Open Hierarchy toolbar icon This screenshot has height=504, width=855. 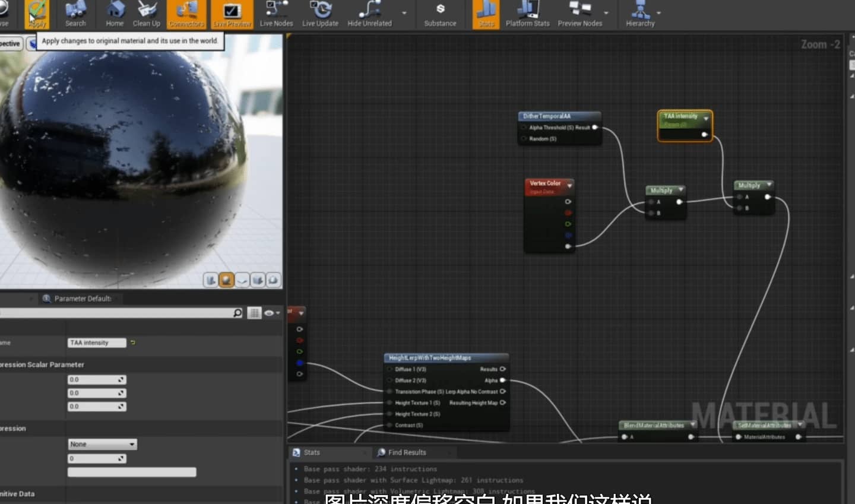pos(640,14)
